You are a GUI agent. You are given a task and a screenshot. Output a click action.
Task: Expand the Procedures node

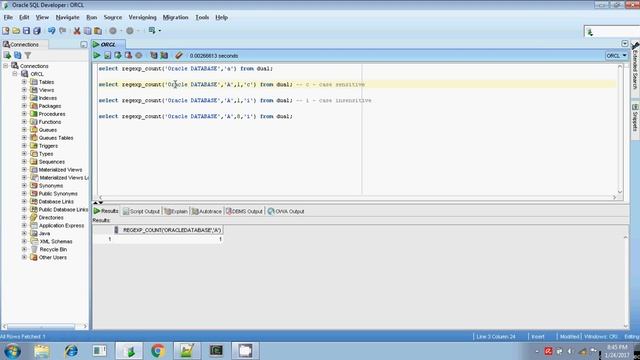click(24, 114)
